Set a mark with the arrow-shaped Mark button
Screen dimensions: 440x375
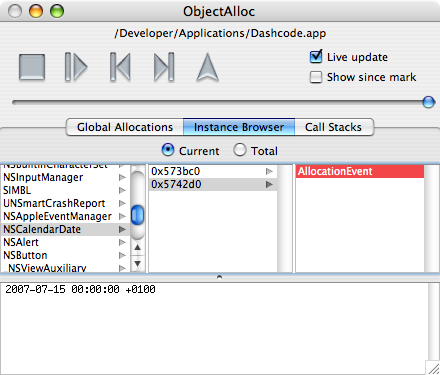point(208,67)
